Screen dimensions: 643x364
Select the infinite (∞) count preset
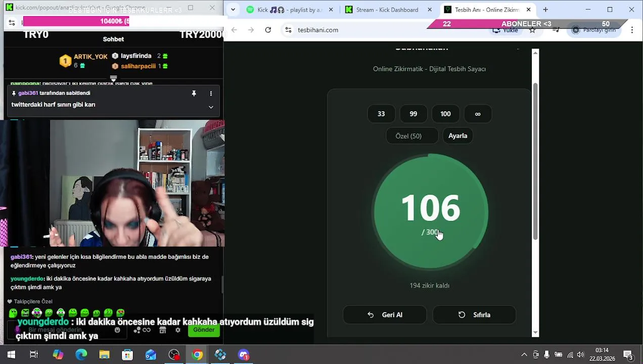tap(478, 114)
